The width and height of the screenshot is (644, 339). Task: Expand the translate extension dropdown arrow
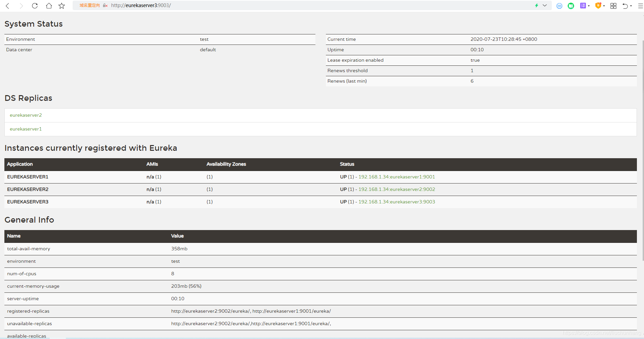[589, 6]
